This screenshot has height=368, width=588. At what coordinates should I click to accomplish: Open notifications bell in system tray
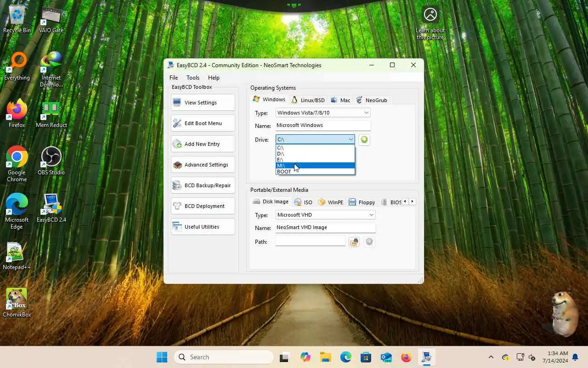point(575,357)
